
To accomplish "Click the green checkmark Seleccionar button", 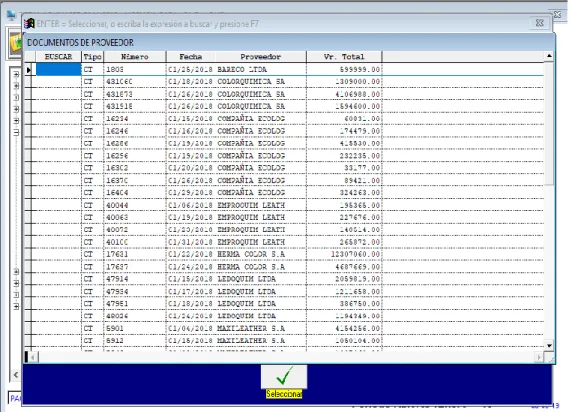I will coord(284,377).
